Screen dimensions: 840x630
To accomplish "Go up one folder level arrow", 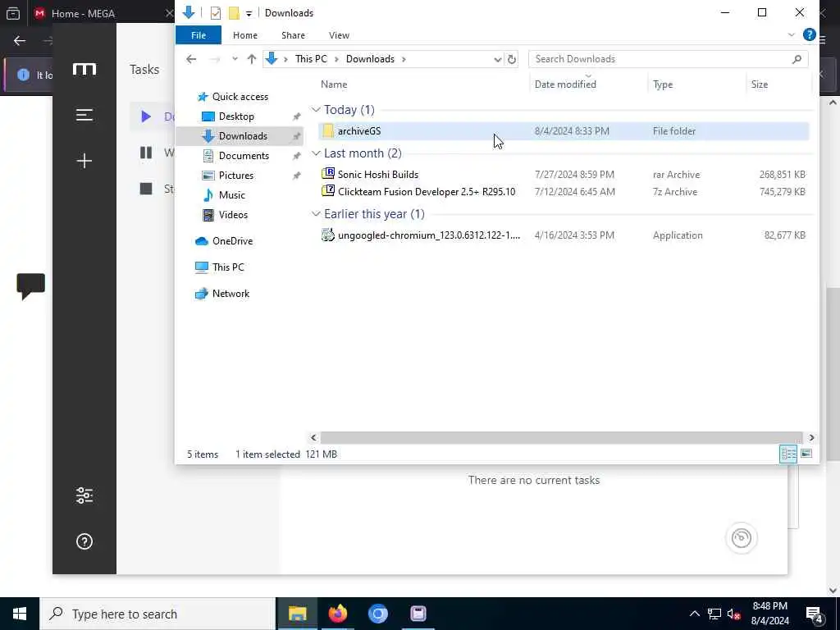I will tap(251, 59).
